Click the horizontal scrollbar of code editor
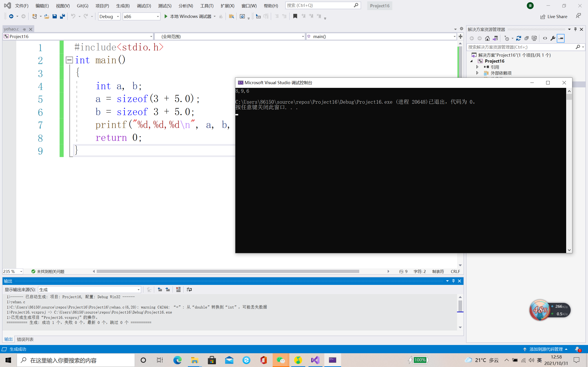 [228, 271]
